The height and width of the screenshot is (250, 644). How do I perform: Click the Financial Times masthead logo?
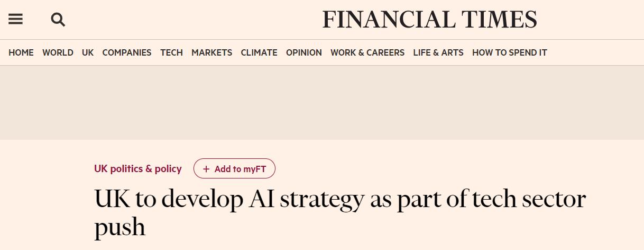point(429,20)
